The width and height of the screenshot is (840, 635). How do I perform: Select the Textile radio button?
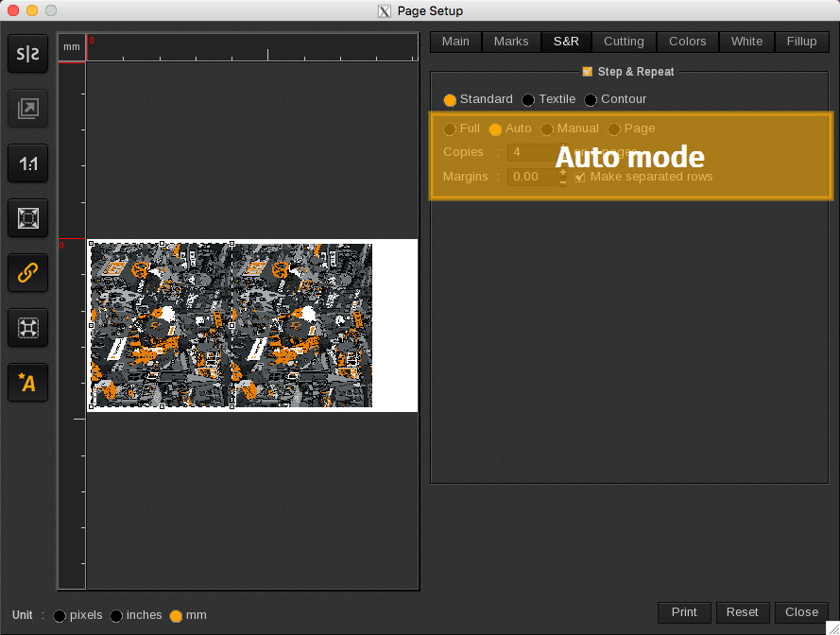pos(528,100)
